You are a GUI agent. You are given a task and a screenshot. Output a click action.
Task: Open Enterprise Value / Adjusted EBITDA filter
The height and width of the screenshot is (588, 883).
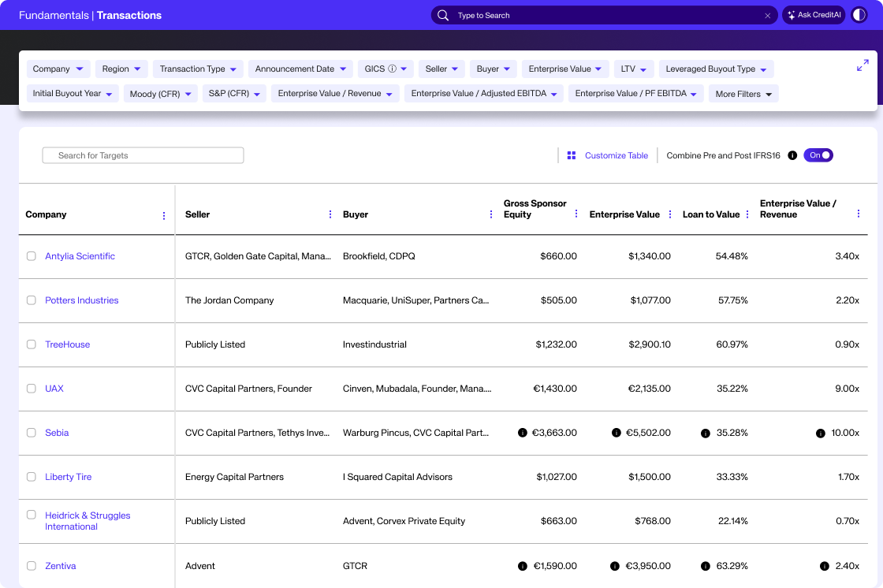pos(484,94)
